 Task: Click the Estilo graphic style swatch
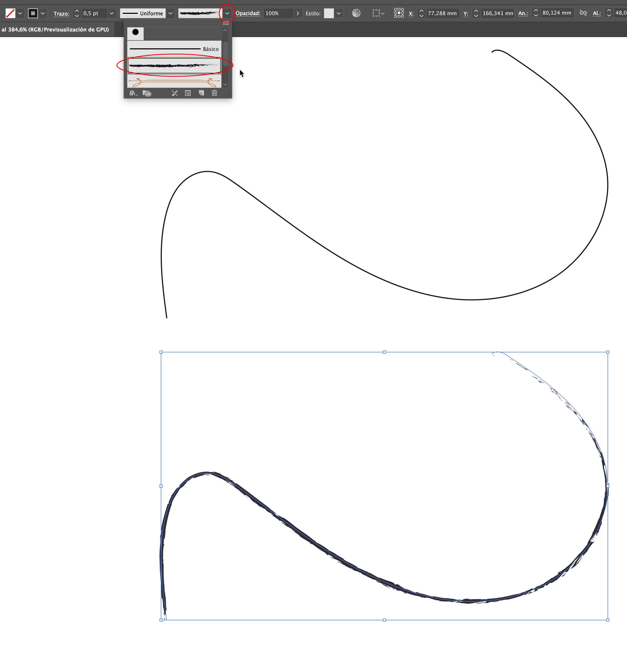coord(329,13)
